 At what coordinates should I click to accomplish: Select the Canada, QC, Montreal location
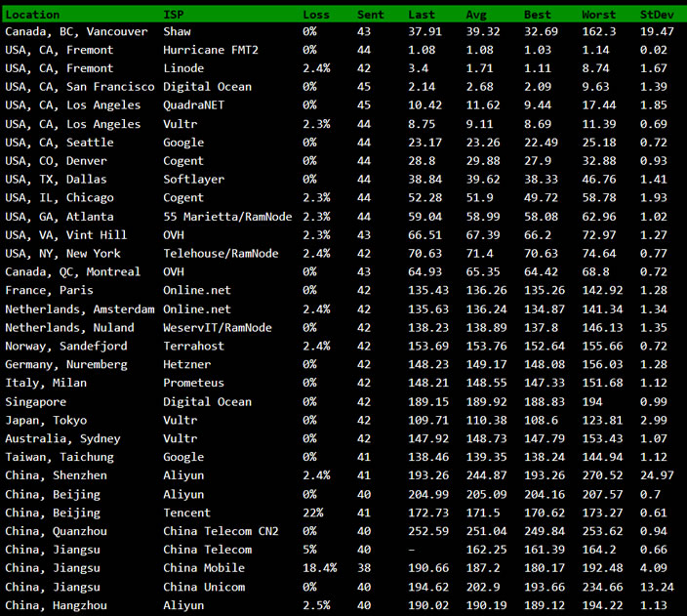pos(73,271)
